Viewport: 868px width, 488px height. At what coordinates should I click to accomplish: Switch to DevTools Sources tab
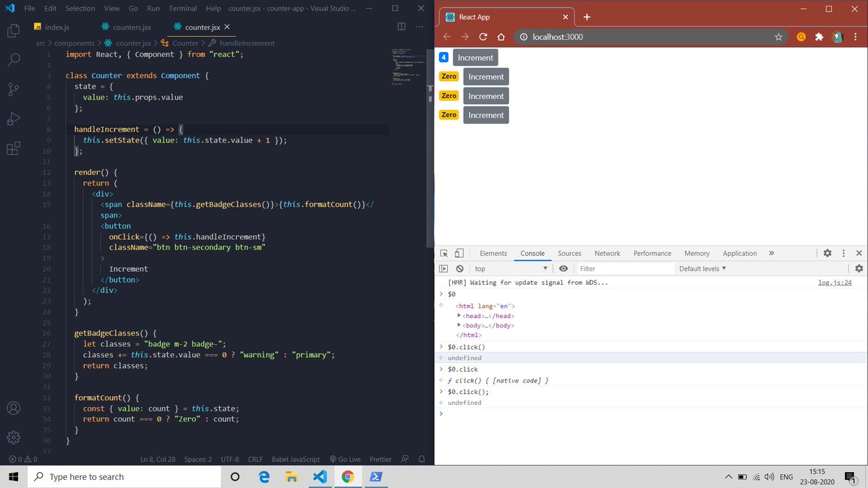coord(569,253)
